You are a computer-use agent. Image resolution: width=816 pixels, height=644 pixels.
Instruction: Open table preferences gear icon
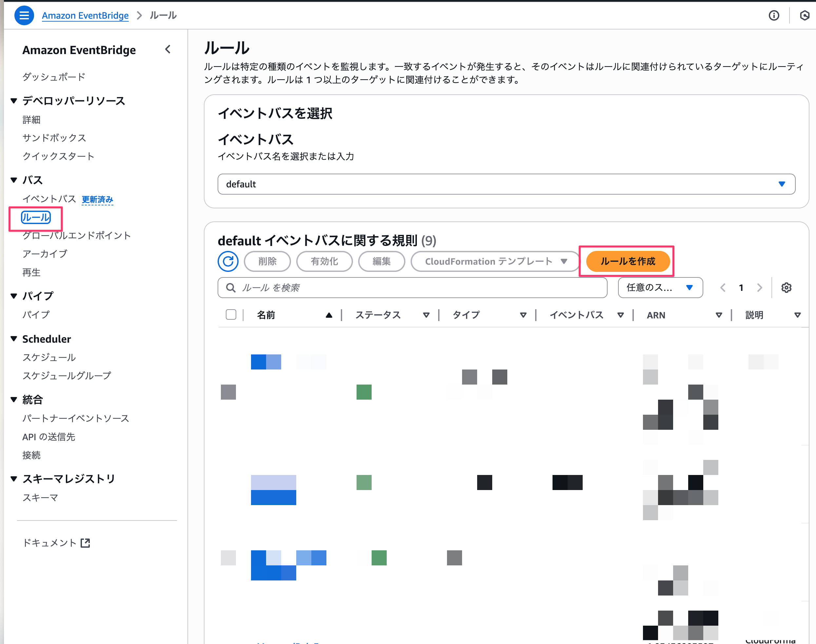pos(786,288)
